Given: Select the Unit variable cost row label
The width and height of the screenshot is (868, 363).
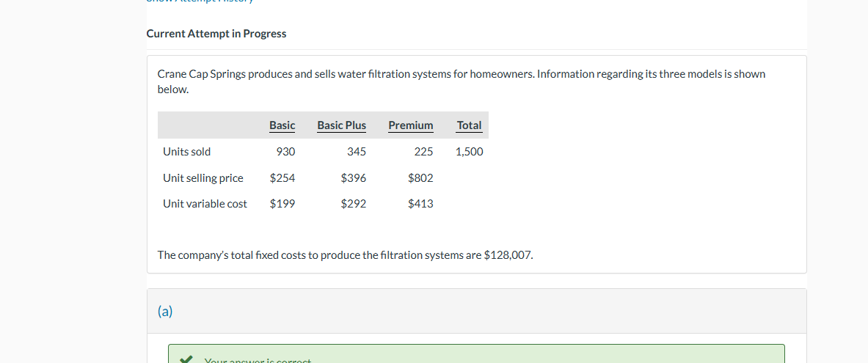Looking at the screenshot, I should pos(205,204).
